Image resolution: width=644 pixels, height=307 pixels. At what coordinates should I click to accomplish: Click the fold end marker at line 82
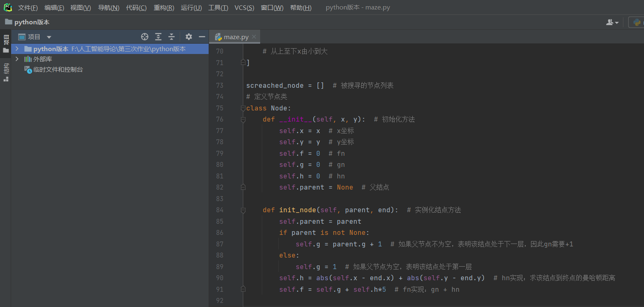[243, 187]
